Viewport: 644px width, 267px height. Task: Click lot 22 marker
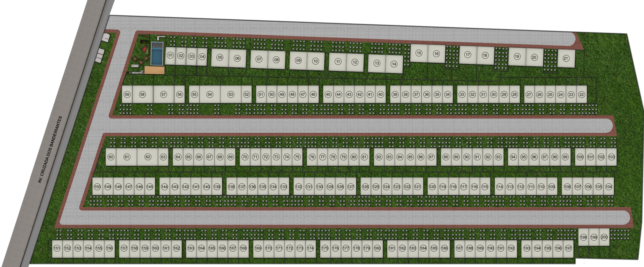(x=581, y=95)
